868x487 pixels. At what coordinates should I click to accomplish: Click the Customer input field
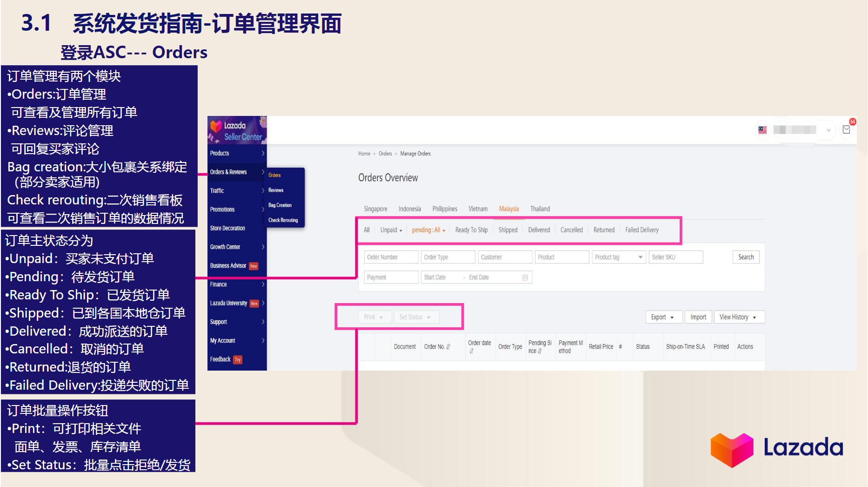click(x=505, y=257)
